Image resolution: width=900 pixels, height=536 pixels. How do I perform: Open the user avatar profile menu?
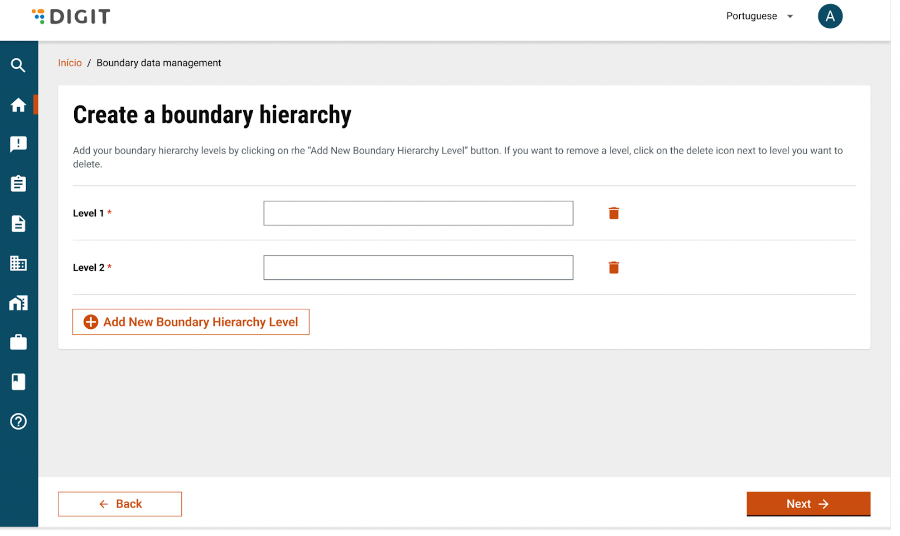pos(830,16)
